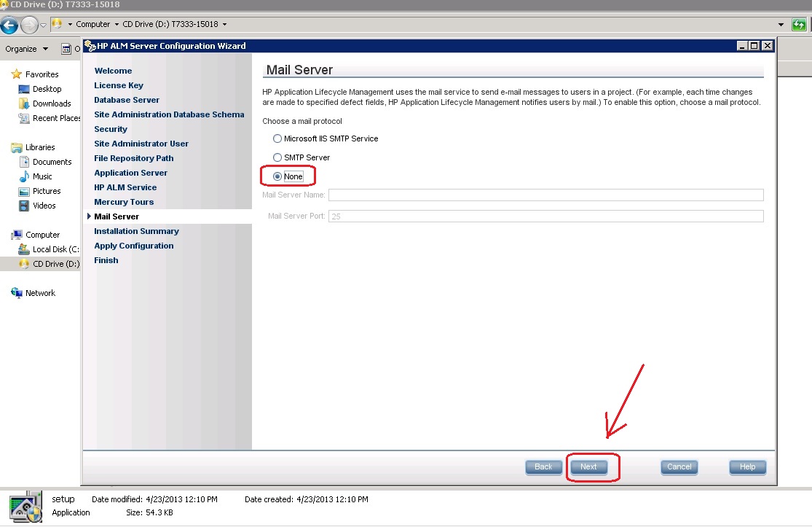Image resolution: width=812 pixels, height=527 pixels.
Task: Open the File Repository Path step
Action: (133, 158)
